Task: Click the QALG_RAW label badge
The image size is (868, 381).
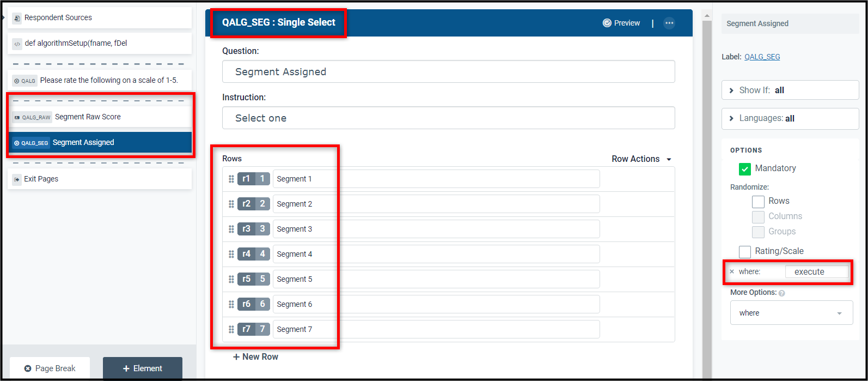Action: [32, 117]
